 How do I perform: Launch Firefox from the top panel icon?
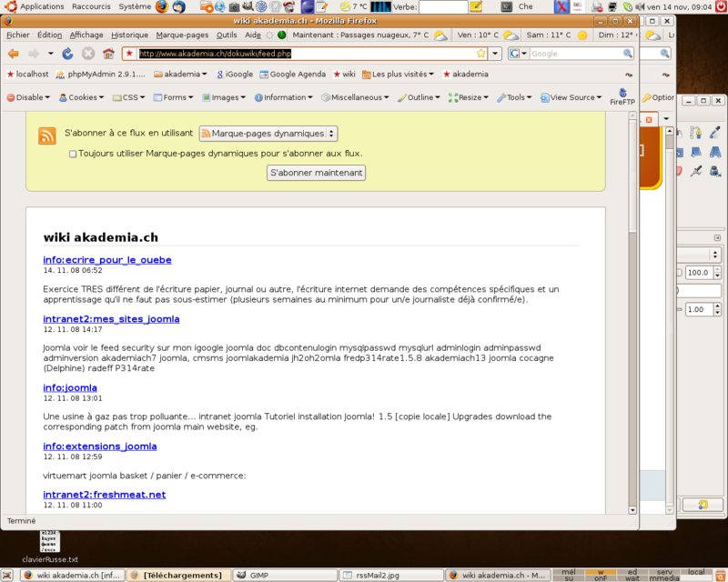coord(162,6)
